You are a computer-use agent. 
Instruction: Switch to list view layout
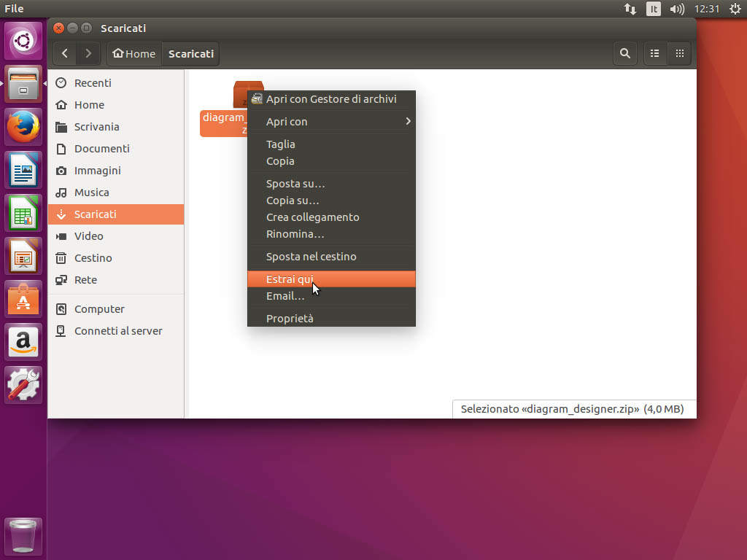coord(654,53)
